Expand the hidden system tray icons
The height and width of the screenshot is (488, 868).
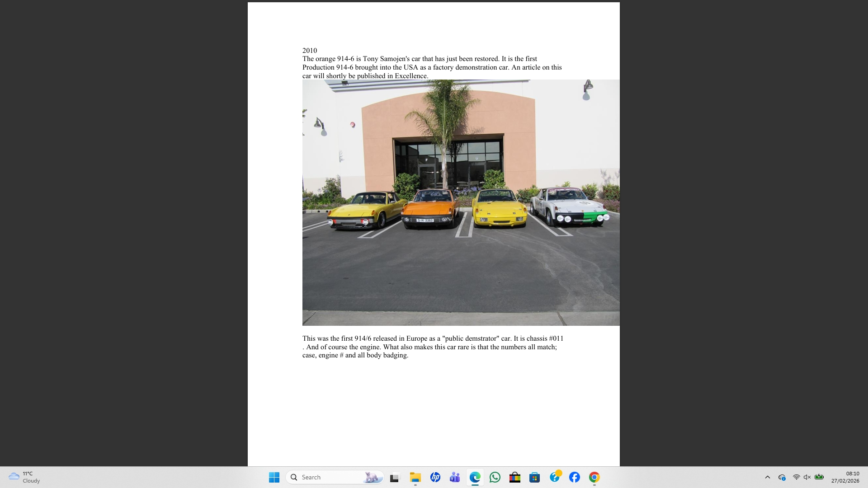point(767,477)
